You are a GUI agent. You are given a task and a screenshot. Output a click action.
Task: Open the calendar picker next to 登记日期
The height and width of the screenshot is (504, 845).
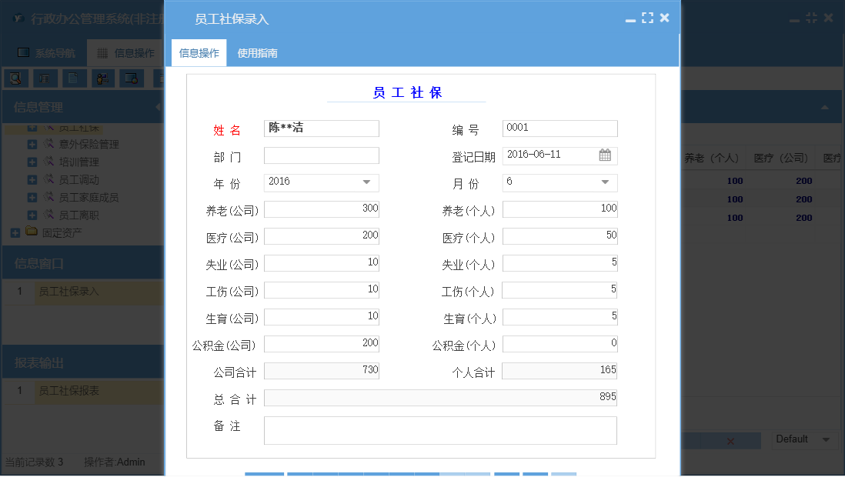point(606,155)
